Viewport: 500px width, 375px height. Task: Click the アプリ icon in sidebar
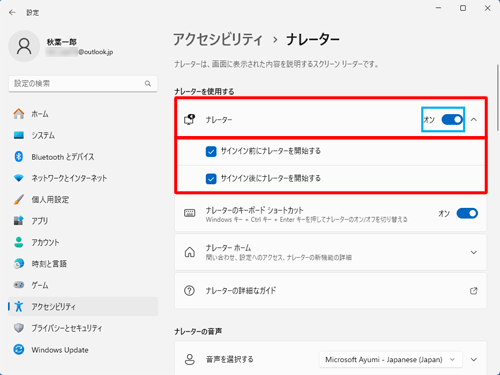point(19,221)
